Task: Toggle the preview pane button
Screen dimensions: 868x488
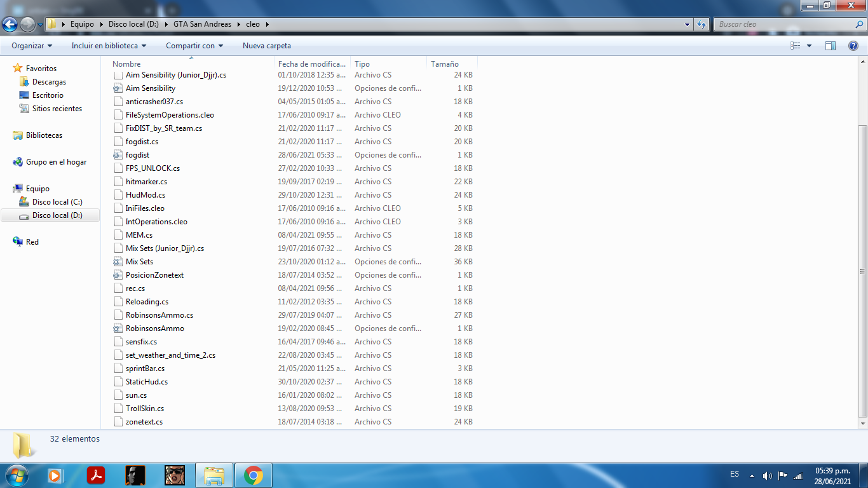Action: click(x=831, y=46)
